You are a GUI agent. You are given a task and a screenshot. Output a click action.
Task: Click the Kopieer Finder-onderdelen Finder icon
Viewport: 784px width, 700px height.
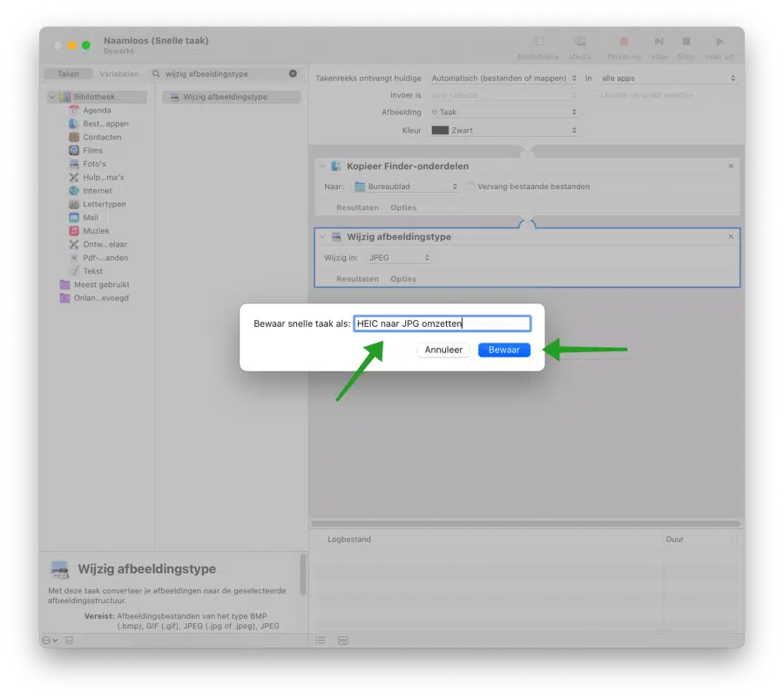[x=336, y=167]
